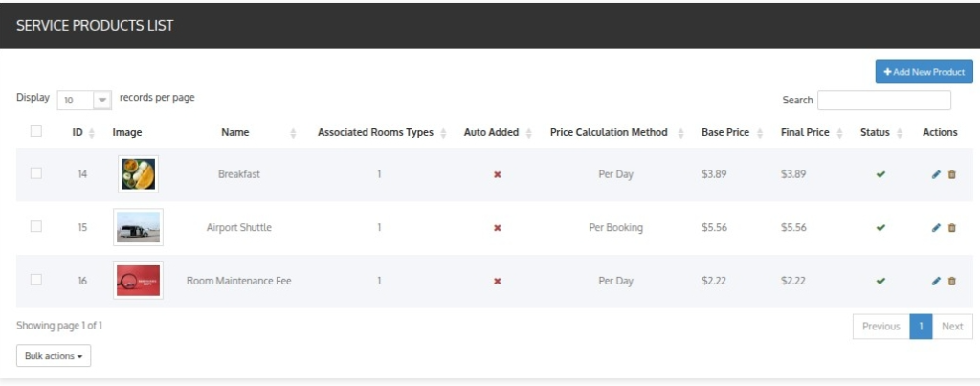Delete the Room Maintenance Fee product
The image size is (980, 386).
(x=952, y=281)
